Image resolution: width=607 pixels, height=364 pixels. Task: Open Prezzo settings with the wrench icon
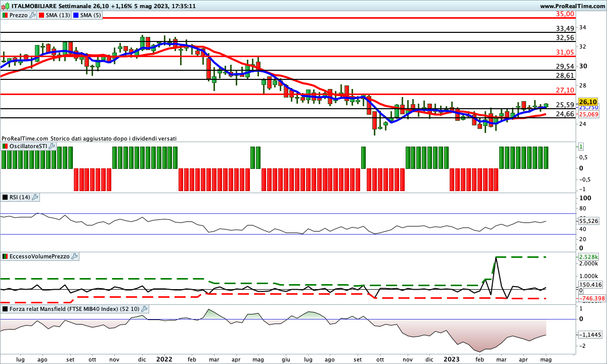coord(33,15)
